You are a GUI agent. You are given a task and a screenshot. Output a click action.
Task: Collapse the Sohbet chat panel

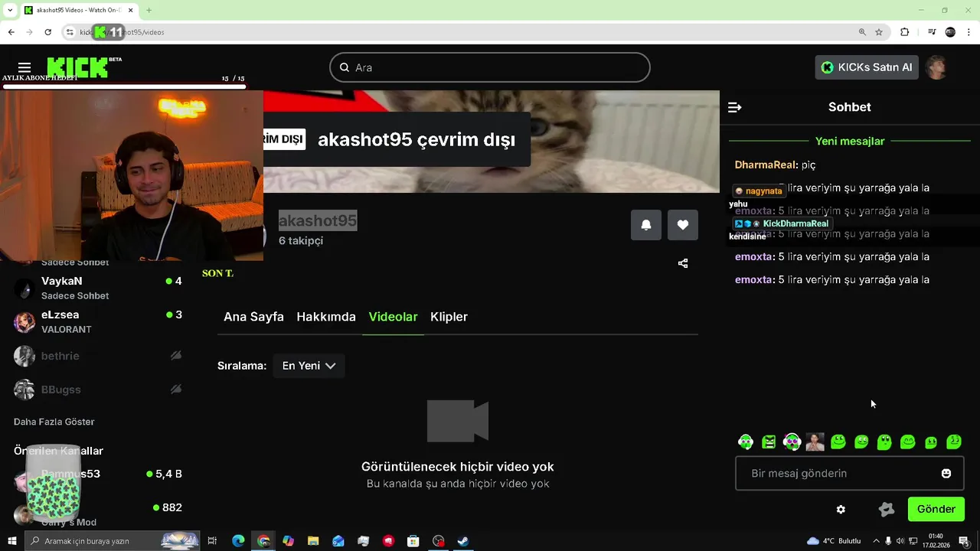point(734,107)
